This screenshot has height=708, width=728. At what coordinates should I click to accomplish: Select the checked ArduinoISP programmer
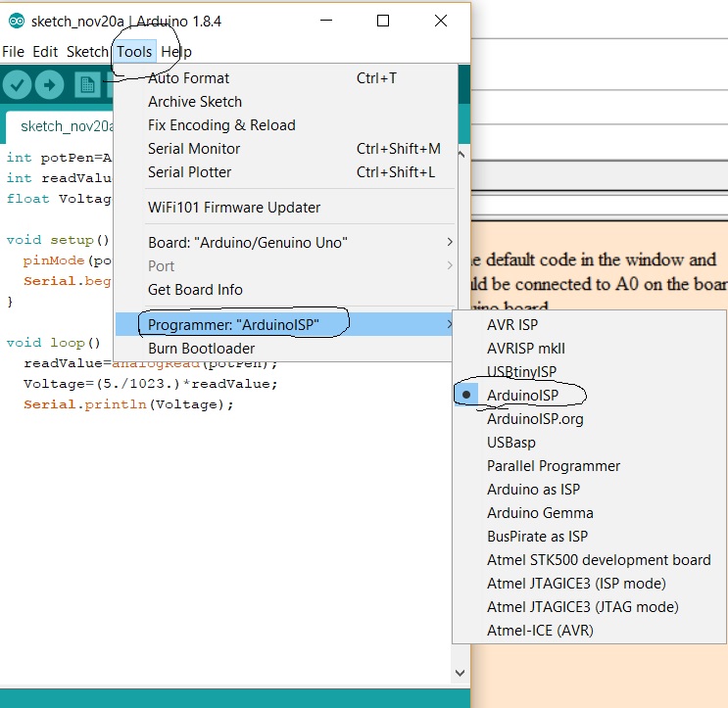(x=589, y=396)
